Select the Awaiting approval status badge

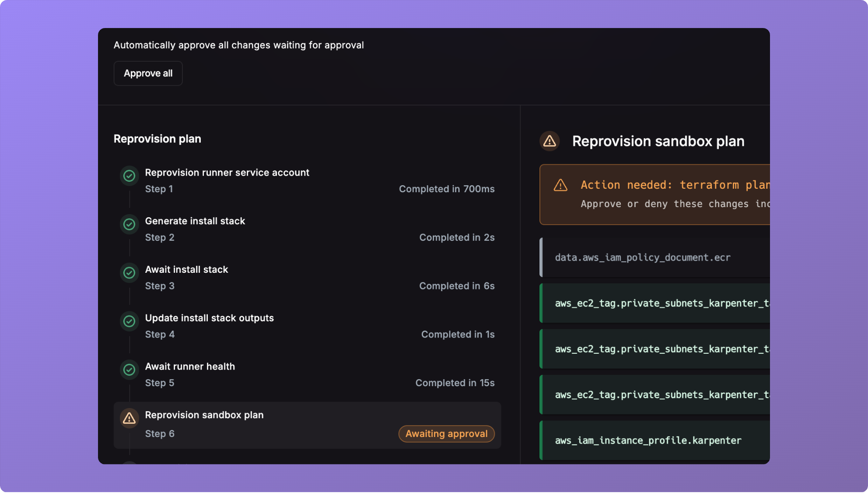[446, 434]
